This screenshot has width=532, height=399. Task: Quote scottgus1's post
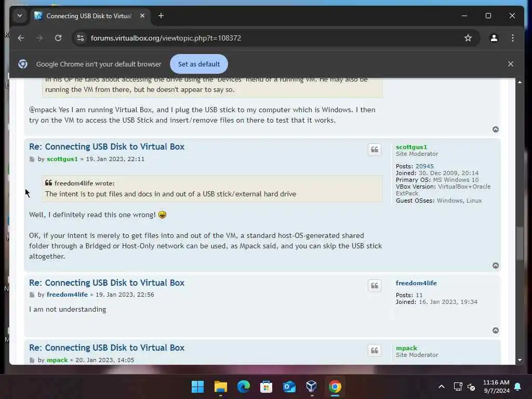(x=375, y=150)
